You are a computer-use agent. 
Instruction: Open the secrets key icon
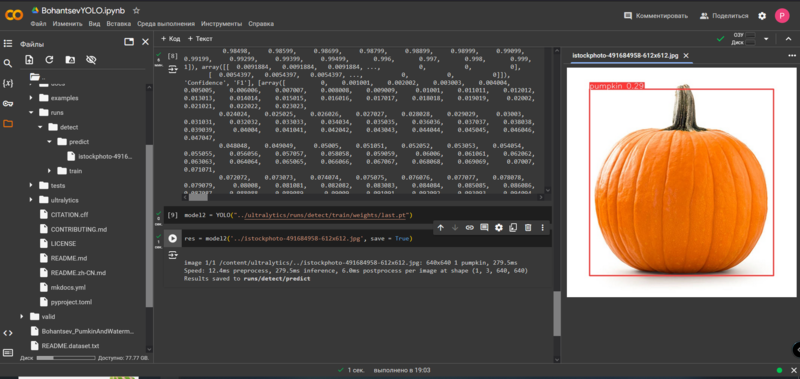[8, 104]
